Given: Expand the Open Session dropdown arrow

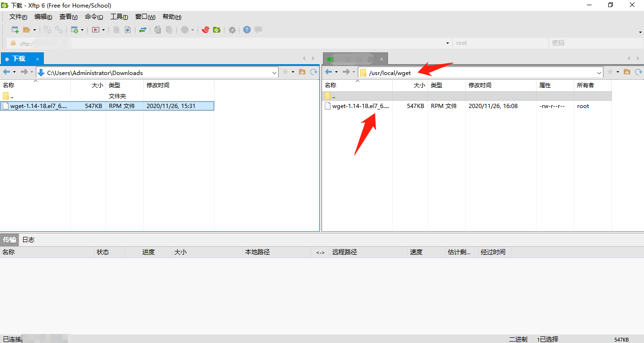Looking at the screenshot, I should coord(34,30).
